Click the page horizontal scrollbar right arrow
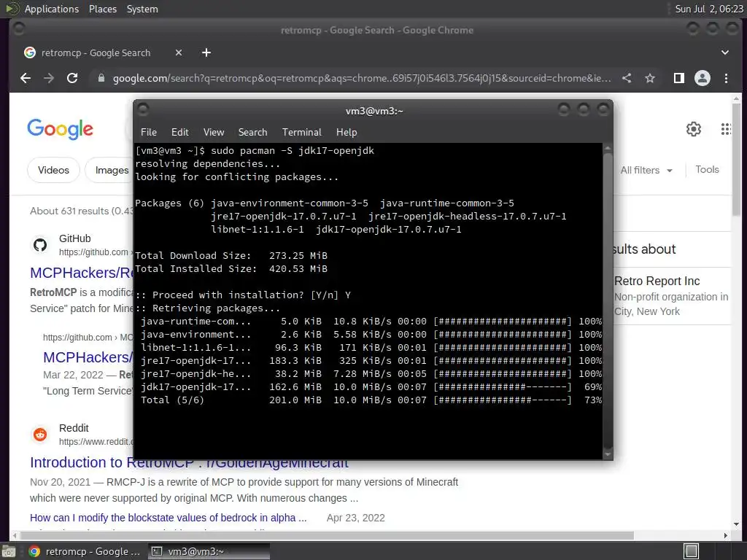 725,535
